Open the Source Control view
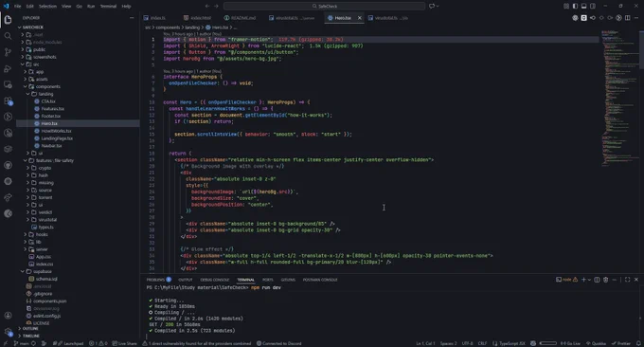This screenshot has height=347, width=644. (8, 52)
